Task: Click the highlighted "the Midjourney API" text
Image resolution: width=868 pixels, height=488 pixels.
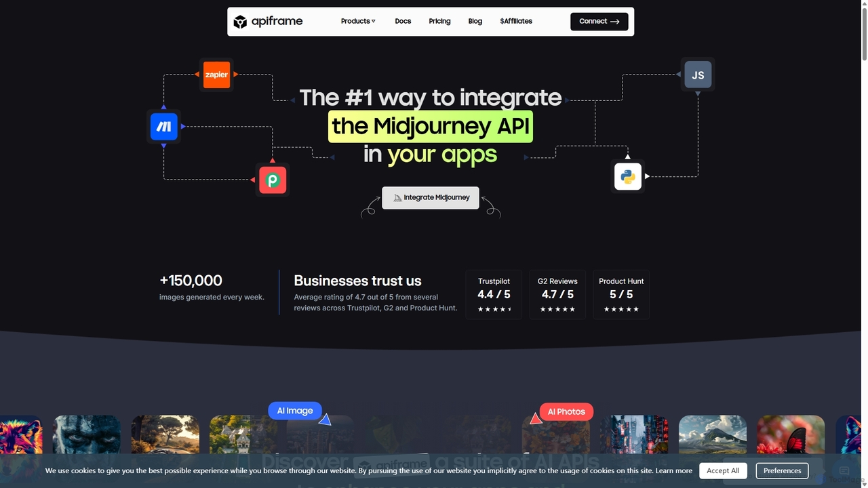Action: [x=431, y=126]
